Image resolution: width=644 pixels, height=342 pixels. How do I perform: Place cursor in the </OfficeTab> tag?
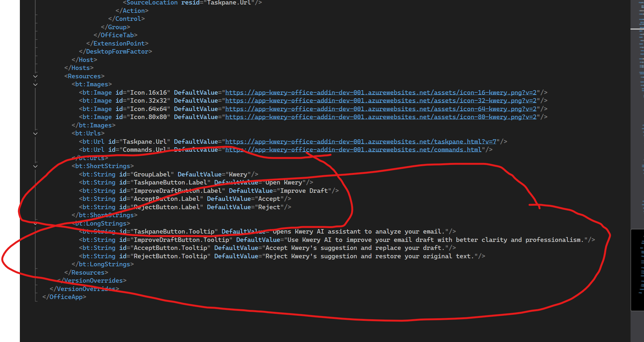(115, 35)
